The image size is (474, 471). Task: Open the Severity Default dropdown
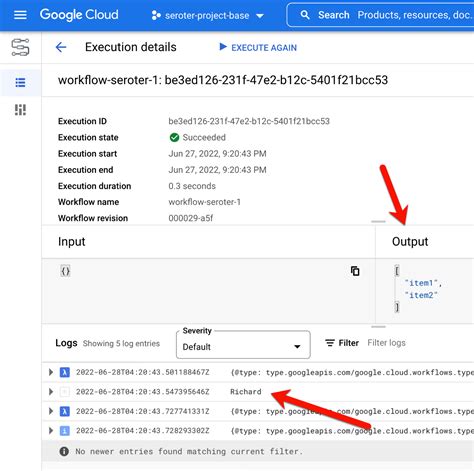tap(243, 345)
